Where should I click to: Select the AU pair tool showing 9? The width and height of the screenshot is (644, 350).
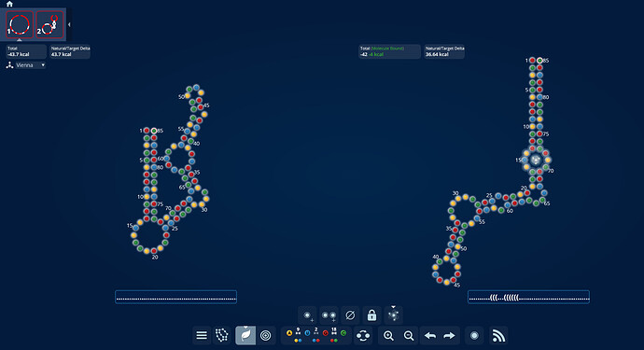point(298,335)
